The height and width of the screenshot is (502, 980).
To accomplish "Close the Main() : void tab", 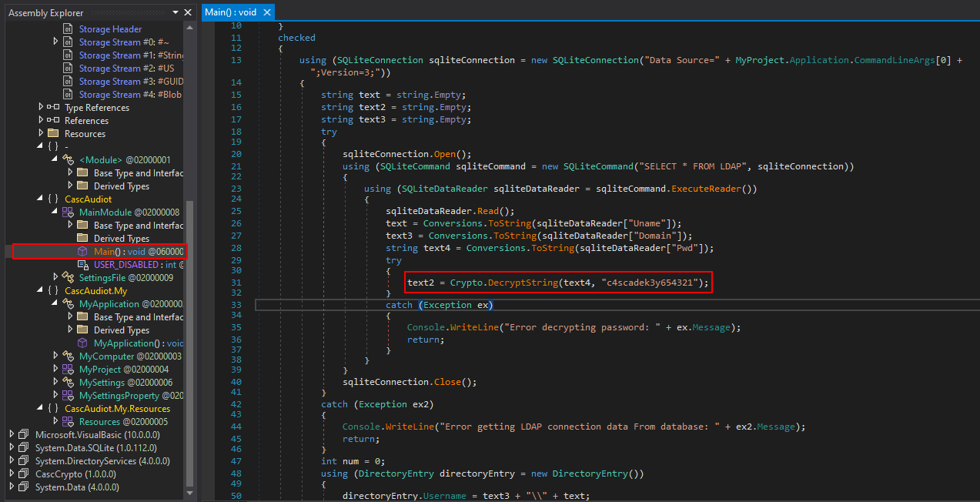I will 266,12.
